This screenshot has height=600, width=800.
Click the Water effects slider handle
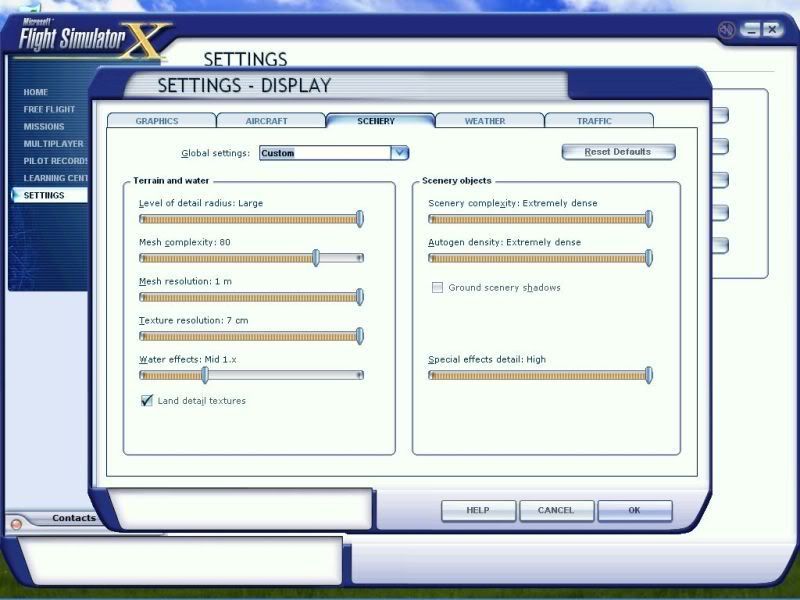coord(205,375)
